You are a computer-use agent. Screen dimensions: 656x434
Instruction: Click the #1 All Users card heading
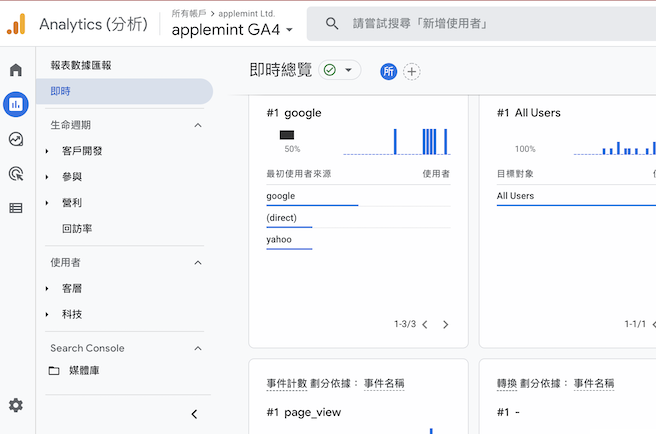[529, 113]
